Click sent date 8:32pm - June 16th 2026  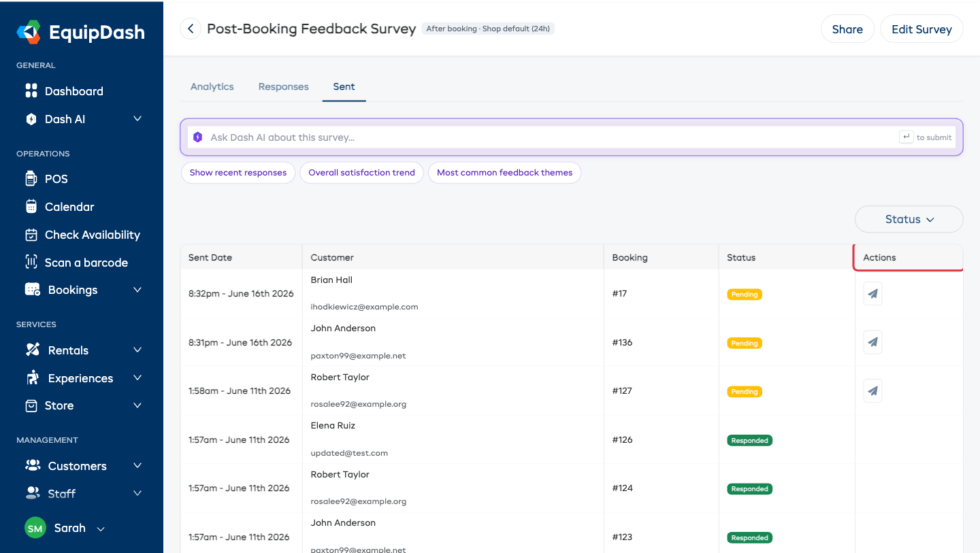point(241,294)
